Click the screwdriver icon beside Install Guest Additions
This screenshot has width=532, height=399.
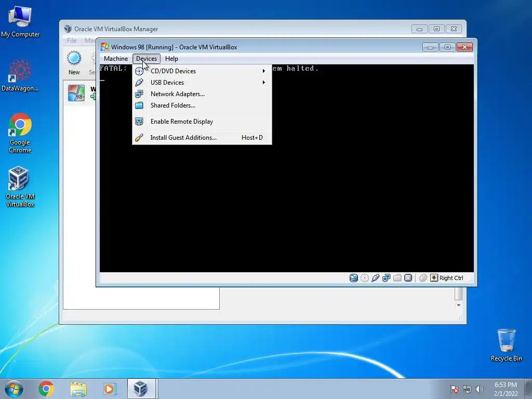(139, 137)
